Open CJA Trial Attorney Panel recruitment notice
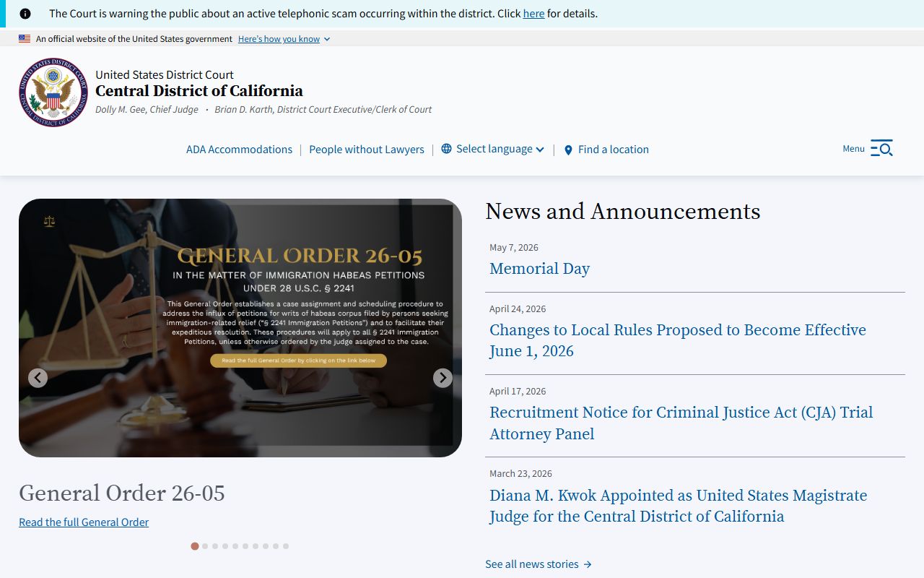Viewport: 924px width, 578px height. point(681,423)
